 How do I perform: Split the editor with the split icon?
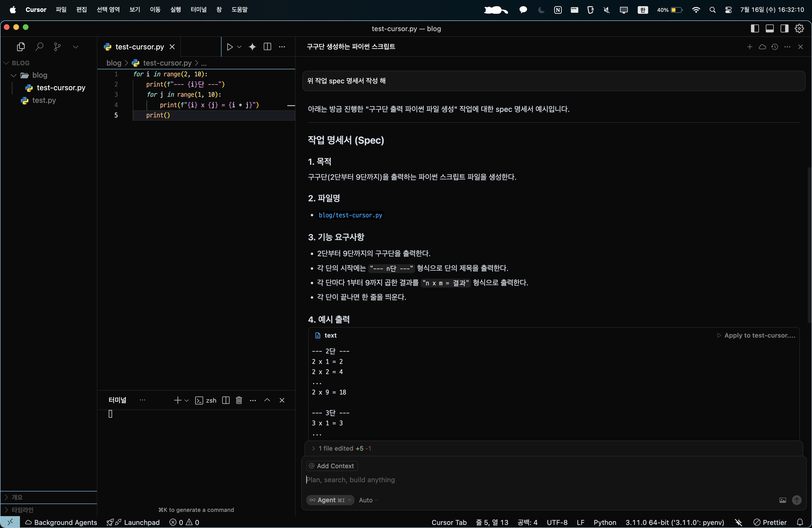click(268, 47)
